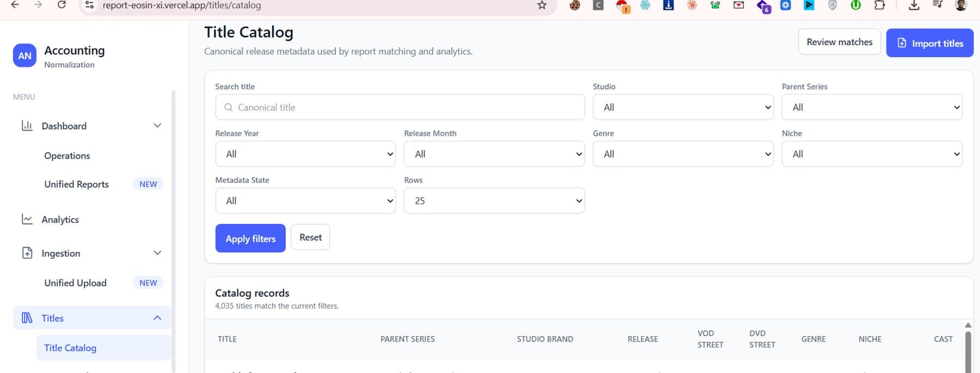Open the grey C extension icon
The height and width of the screenshot is (373, 980).
point(598,5)
